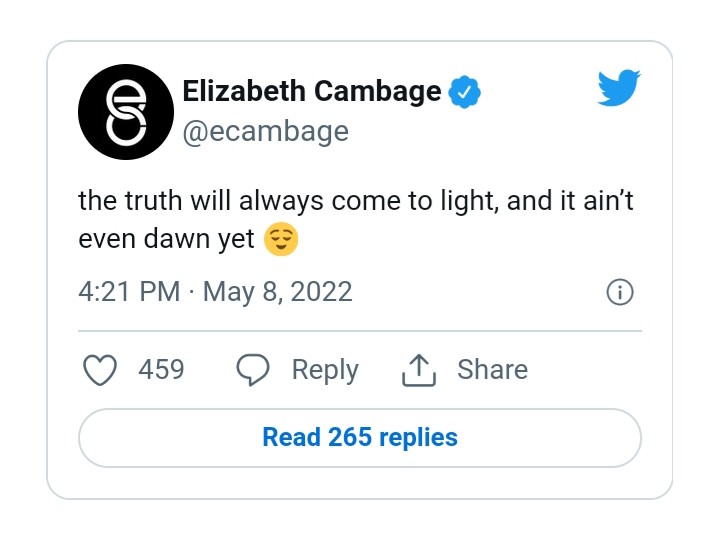Like the tweet with the heart icon

tap(99, 370)
